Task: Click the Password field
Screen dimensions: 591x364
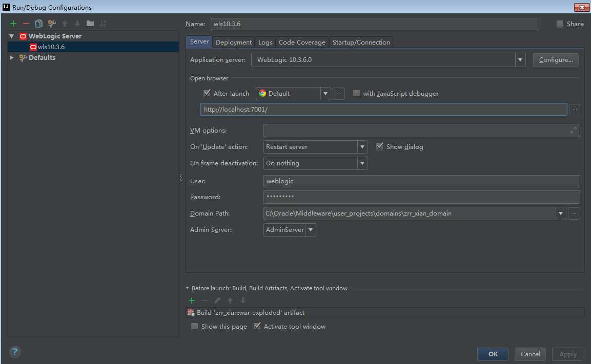Action: pyautogui.click(x=421, y=197)
